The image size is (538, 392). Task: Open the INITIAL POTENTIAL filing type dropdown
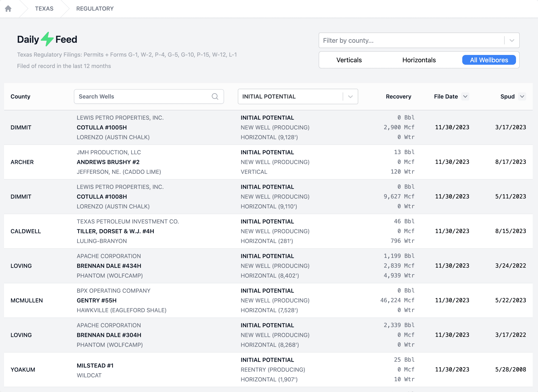pos(298,97)
